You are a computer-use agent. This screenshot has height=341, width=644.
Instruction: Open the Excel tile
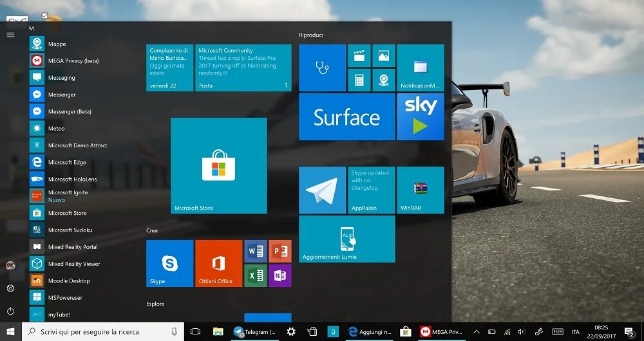pyautogui.click(x=256, y=275)
